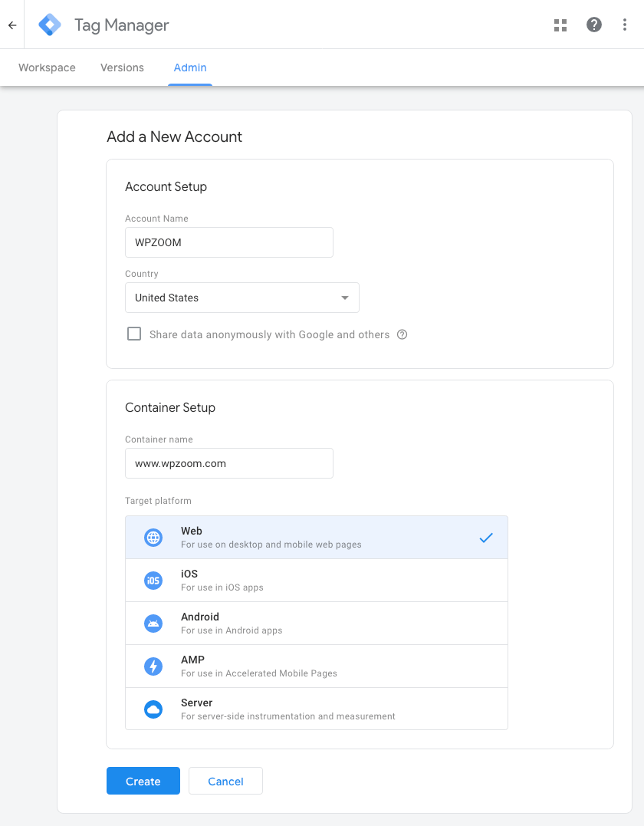Select Android target platform option

tap(317, 624)
